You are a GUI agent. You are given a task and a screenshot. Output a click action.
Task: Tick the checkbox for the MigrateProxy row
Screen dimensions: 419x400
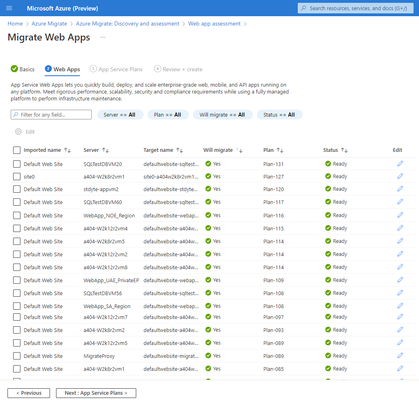pos(17,356)
